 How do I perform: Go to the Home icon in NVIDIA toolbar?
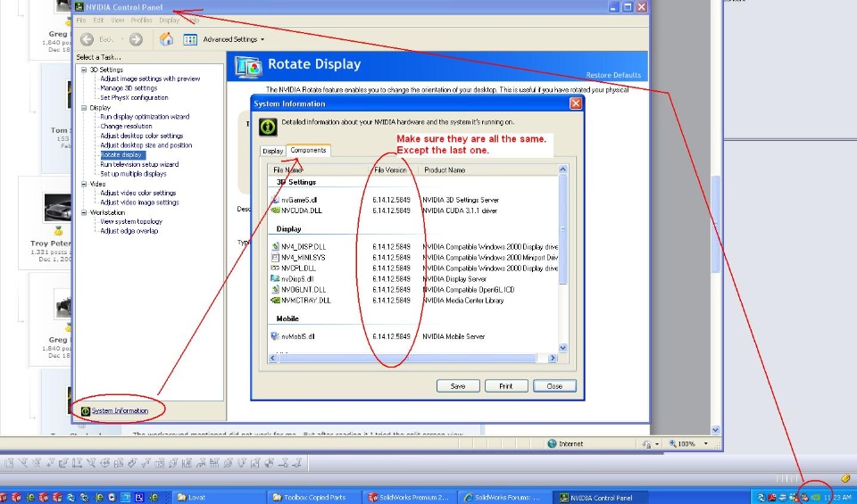166,39
